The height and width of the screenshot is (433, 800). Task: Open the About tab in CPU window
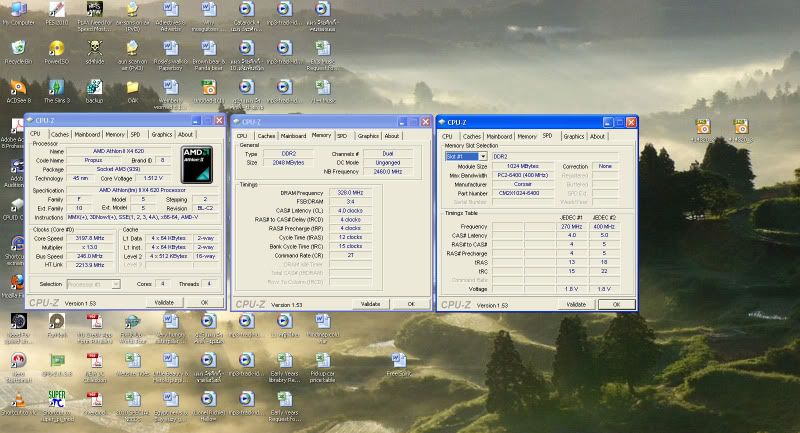[185, 134]
